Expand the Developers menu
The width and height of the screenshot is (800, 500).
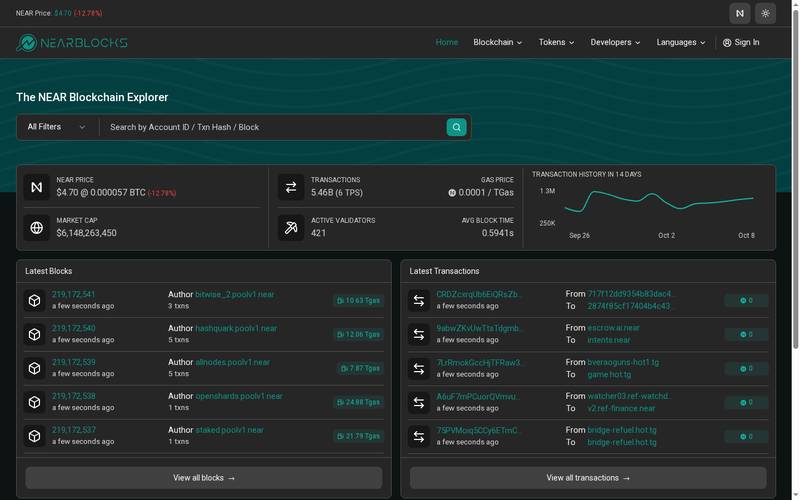pyautogui.click(x=615, y=42)
